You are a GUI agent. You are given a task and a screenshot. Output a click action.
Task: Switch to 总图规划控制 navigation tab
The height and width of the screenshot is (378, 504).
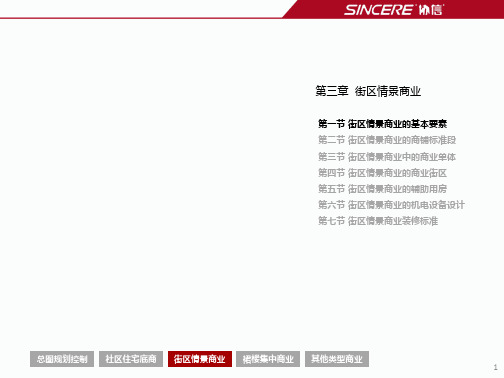62,359
